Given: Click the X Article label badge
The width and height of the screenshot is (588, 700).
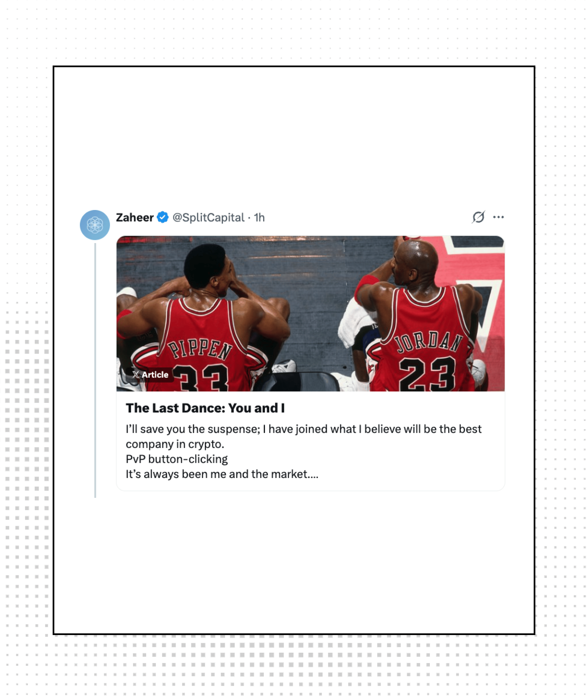Looking at the screenshot, I should (150, 375).
